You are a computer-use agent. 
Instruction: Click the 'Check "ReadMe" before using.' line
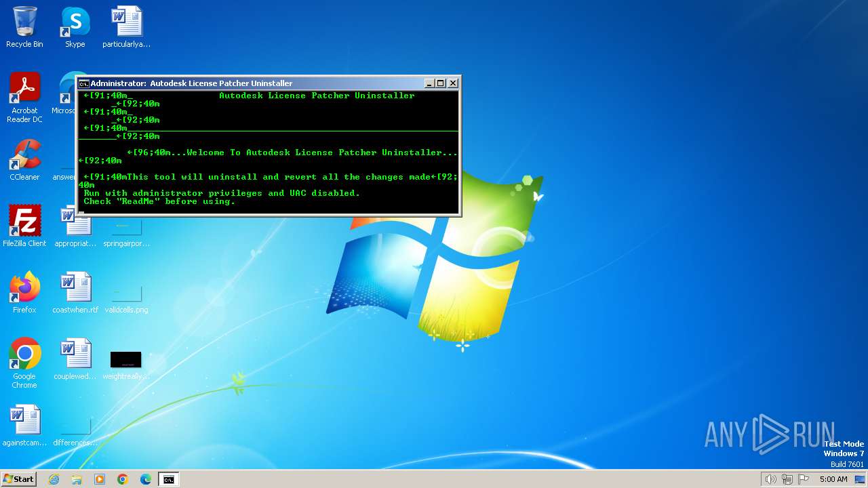point(159,201)
